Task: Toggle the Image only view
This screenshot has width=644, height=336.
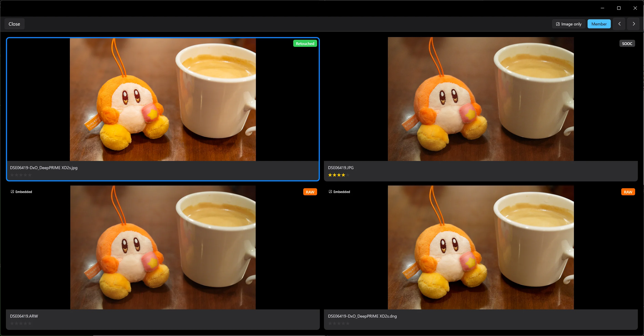Action: pos(569,24)
